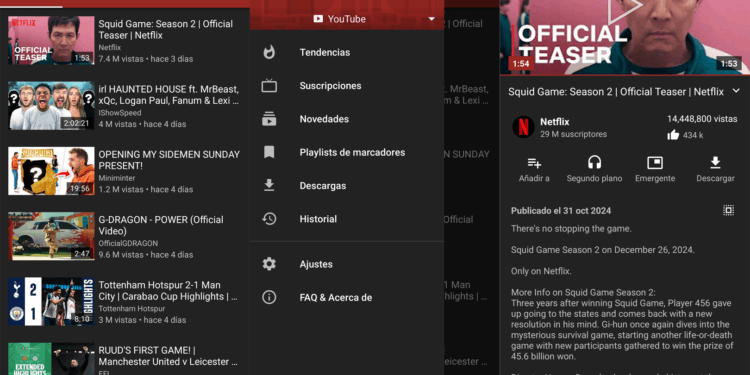750x375 pixels.
Task: Tap the Añadir a playlist icon
Action: 534,163
